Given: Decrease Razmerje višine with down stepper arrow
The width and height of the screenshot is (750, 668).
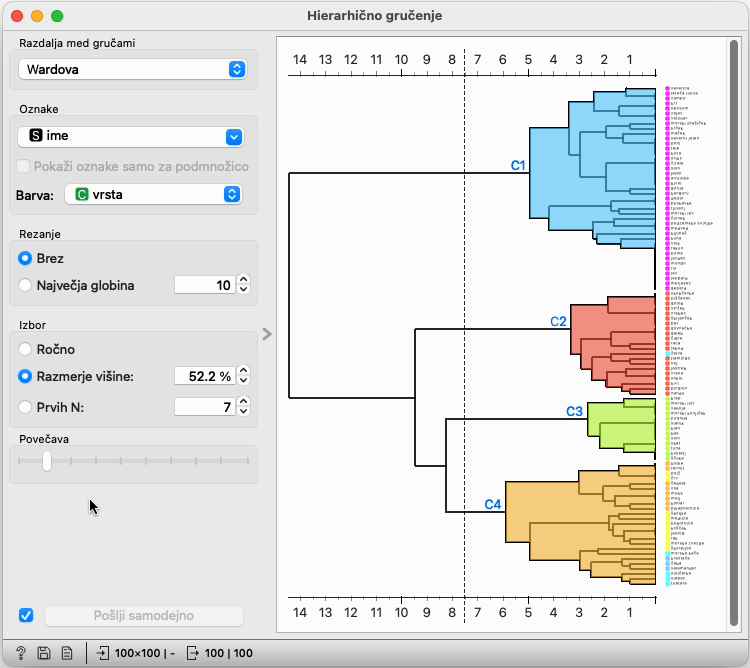Looking at the screenshot, I should click(x=243, y=381).
